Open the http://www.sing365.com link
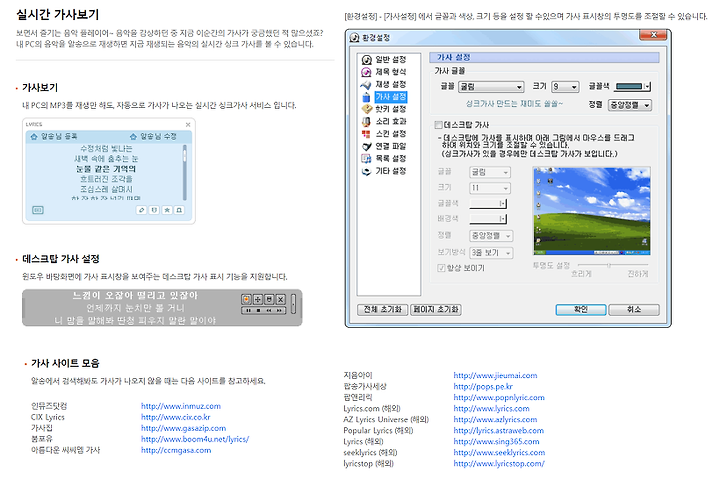Screen dimensions: 720x493 click(x=496, y=442)
